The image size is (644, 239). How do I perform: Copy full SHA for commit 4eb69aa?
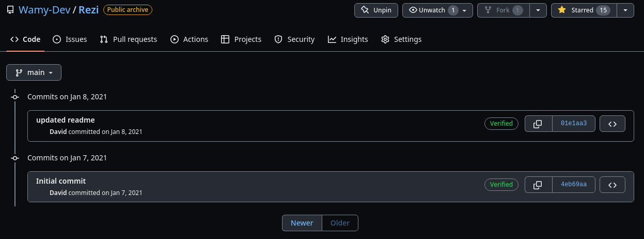538,185
